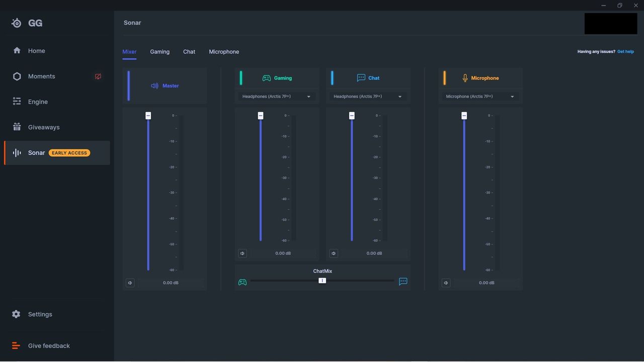The image size is (644, 362).
Task: Click the Microphone channel title text
Action: pyautogui.click(x=485, y=78)
